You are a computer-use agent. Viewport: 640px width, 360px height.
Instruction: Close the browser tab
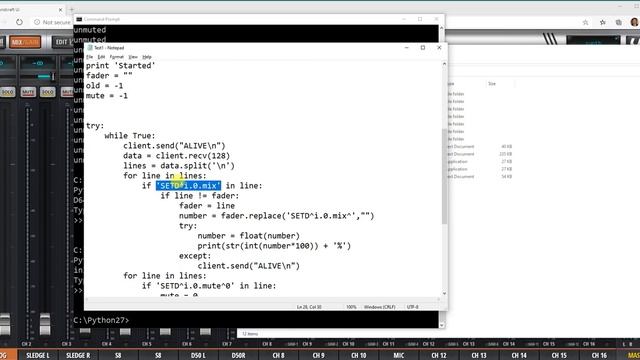(60, 9)
